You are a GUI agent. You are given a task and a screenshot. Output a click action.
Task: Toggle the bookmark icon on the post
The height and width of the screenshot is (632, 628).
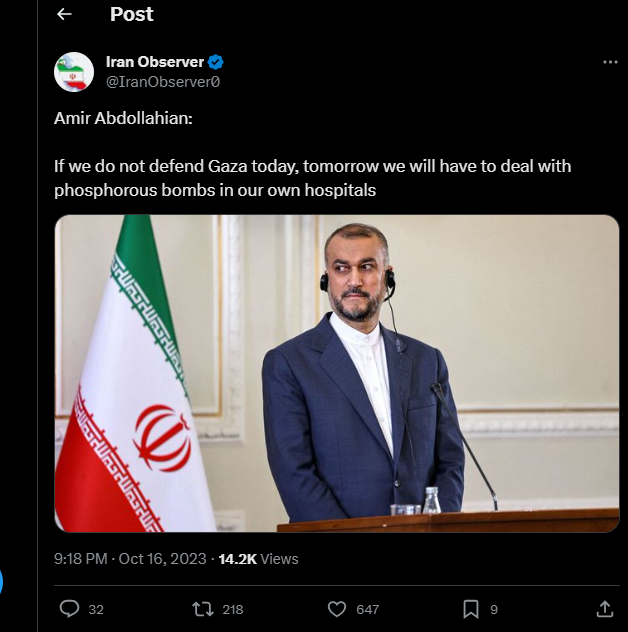tap(471, 608)
